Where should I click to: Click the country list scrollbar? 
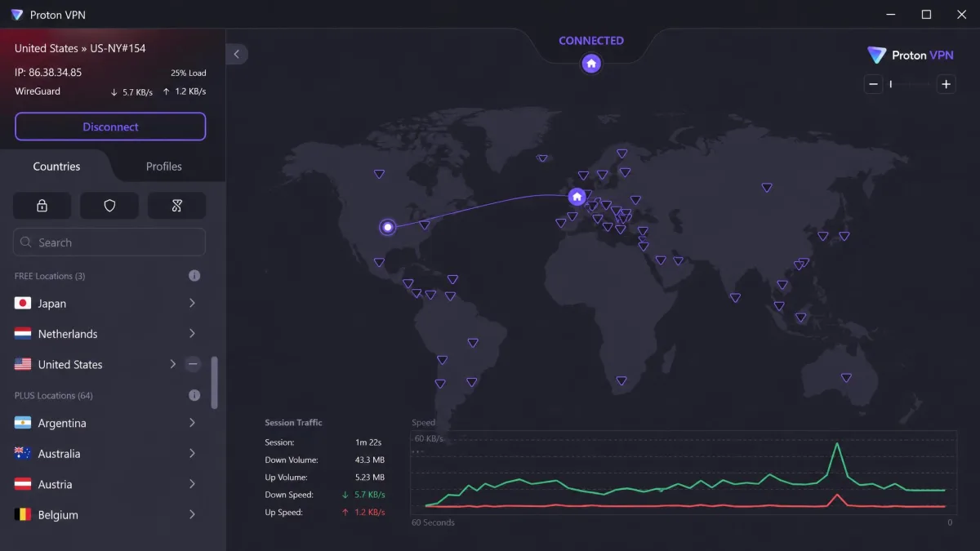215,382
